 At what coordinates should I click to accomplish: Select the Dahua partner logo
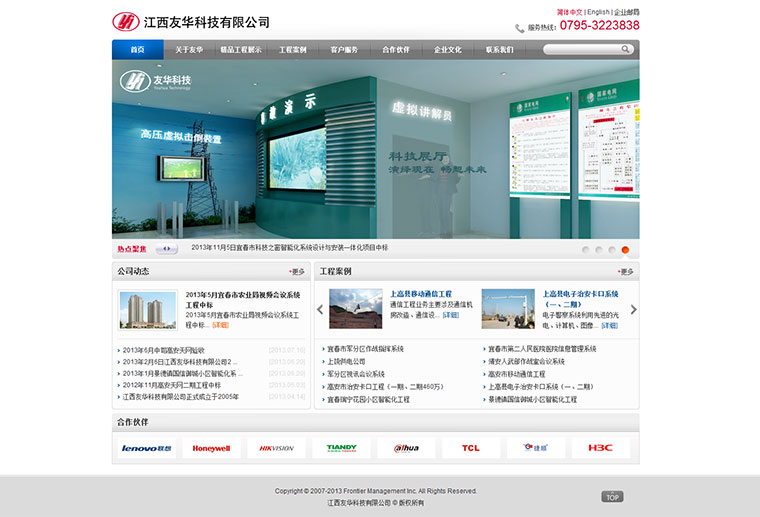point(406,448)
